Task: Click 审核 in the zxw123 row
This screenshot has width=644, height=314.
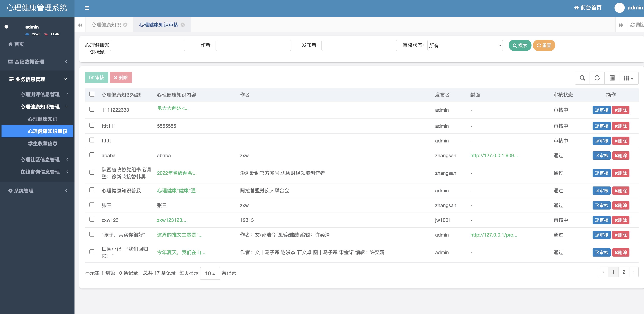Action: click(x=601, y=220)
